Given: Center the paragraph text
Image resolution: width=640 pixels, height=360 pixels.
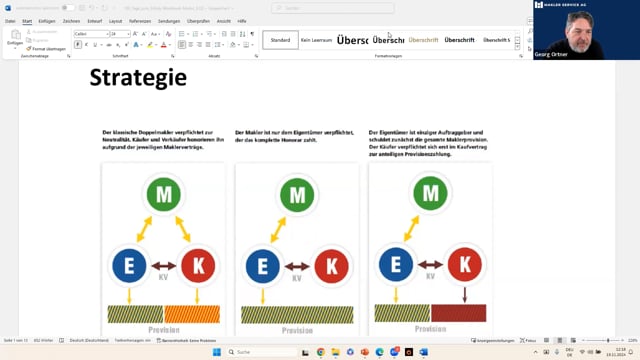Looking at the screenshot, I should coord(191,45).
